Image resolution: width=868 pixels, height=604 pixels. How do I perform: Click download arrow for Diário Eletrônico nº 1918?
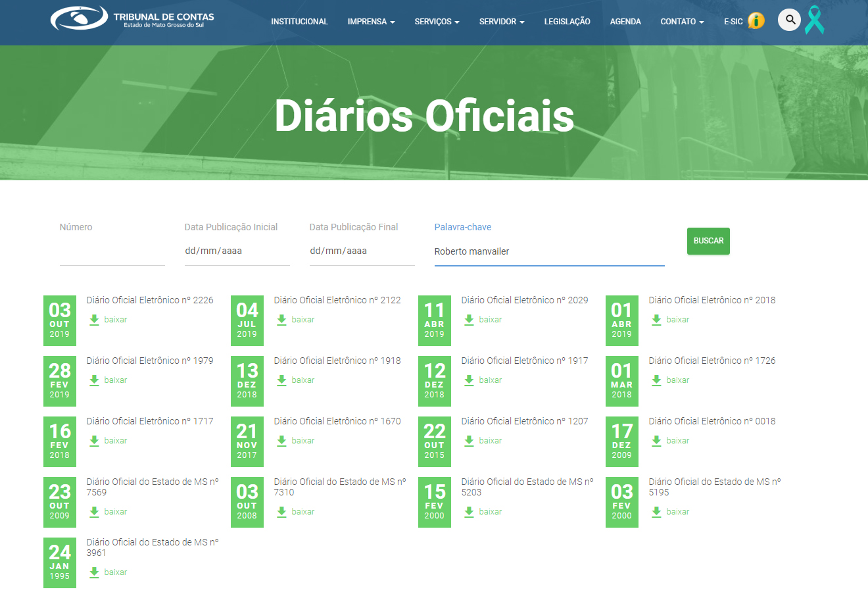[281, 380]
